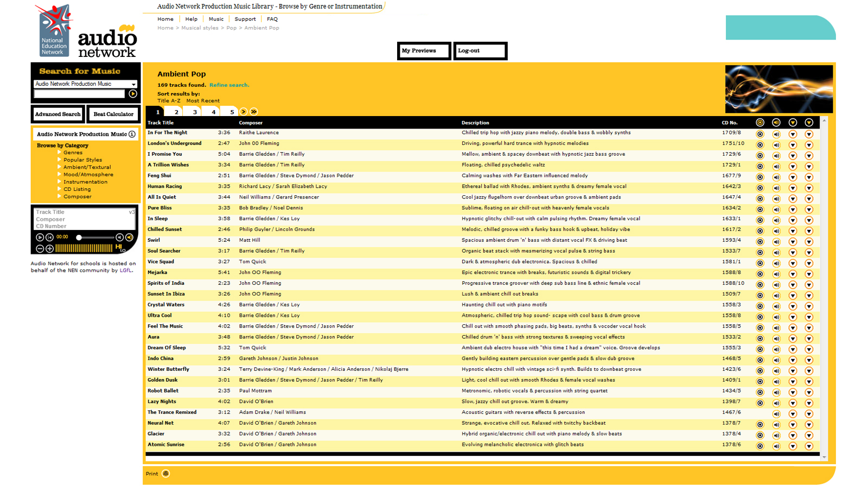This screenshot has width=868, height=488.
Task: Click the quiet speaker button in player
Action: tap(119, 237)
